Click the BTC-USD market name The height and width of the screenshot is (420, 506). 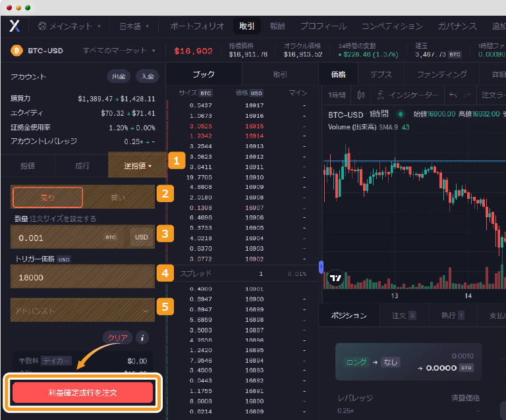click(45, 51)
